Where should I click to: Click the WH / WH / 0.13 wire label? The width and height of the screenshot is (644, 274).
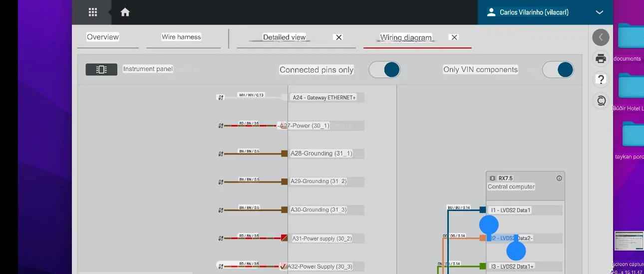(x=251, y=95)
